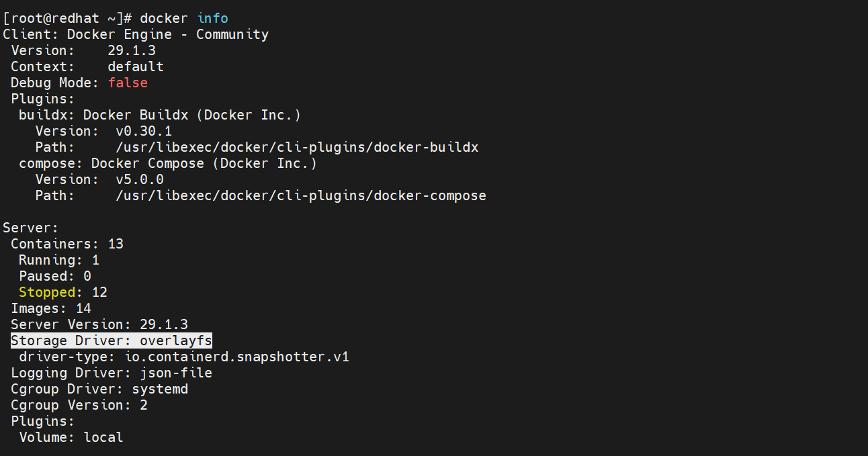Click the 'Cgroup Driver: systemd' line
Viewport: 868px width, 456px height.
coord(99,389)
